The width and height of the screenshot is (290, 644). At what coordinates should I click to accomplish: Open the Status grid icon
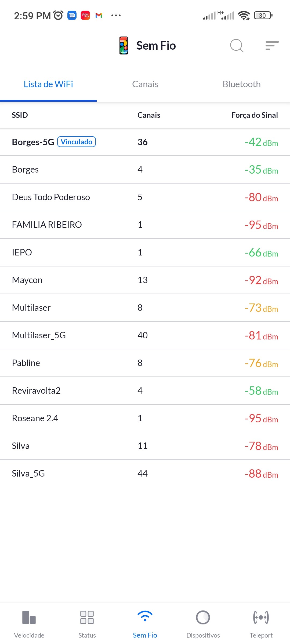coord(87,618)
